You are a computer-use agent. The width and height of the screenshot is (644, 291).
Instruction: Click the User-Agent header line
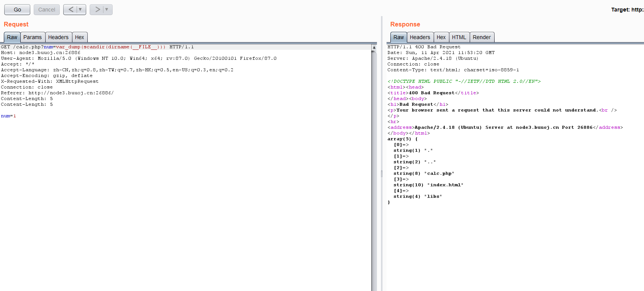pyautogui.click(x=139, y=58)
